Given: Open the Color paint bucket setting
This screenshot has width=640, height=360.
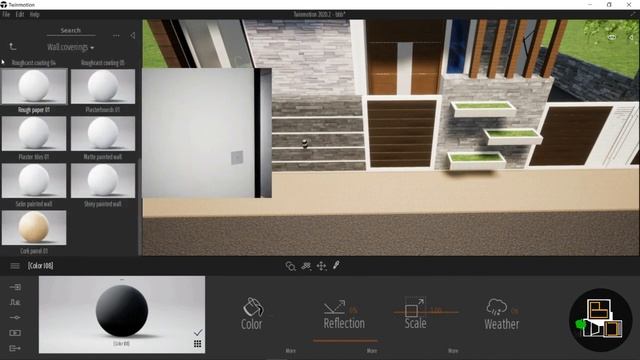Looking at the screenshot, I should click(x=252, y=313).
